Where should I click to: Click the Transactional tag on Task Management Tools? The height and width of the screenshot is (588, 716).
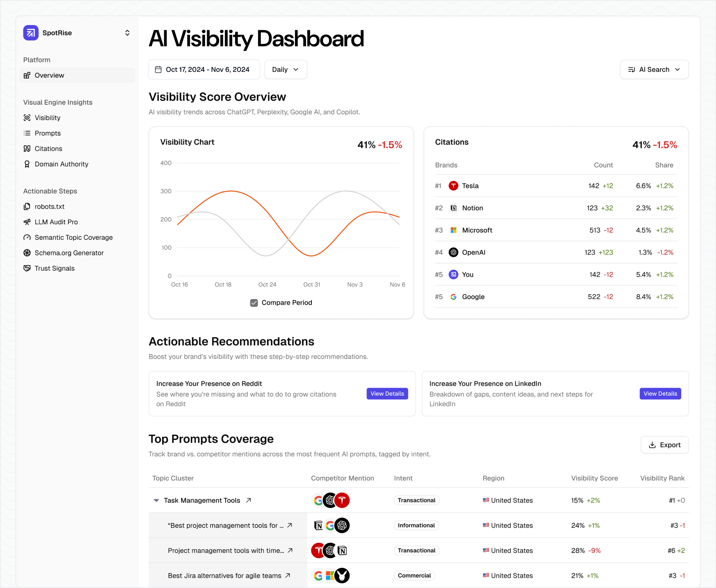pyautogui.click(x=416, y=500)
